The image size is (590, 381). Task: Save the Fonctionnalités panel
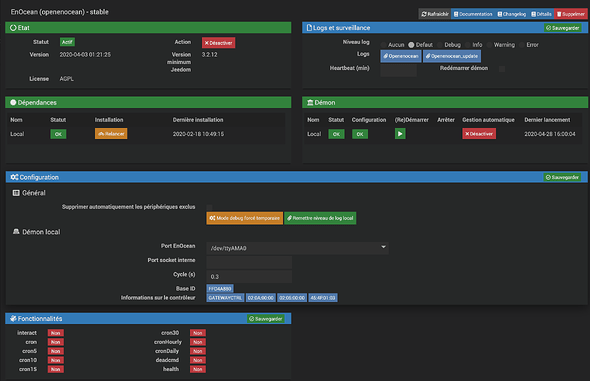pos(266,319)
